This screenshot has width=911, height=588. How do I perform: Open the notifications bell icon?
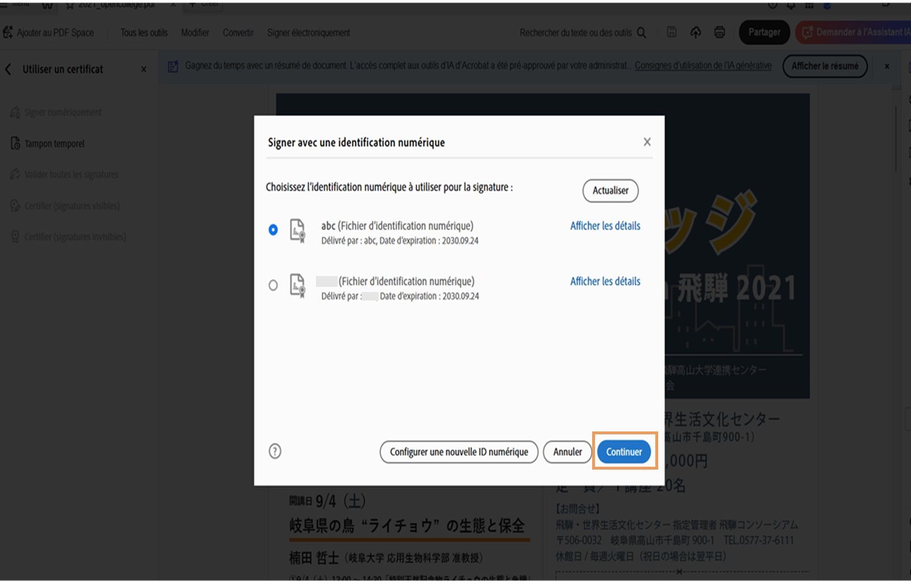pyautogui.click(x=790, y=5)
